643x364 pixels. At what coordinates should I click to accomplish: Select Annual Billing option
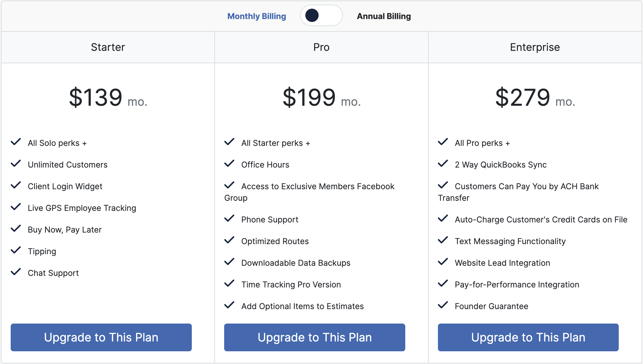384,16
